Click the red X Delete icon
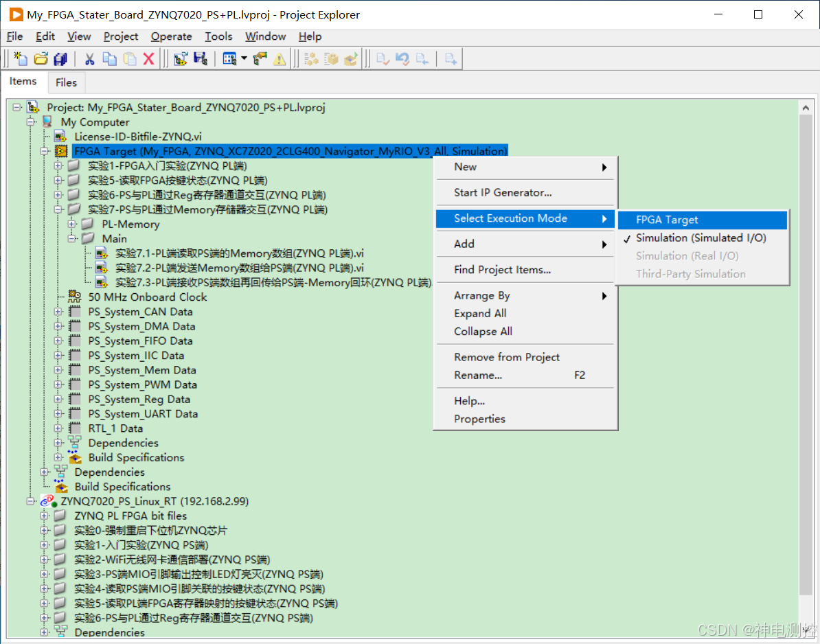The image size is (820, 644). point(148,58)
